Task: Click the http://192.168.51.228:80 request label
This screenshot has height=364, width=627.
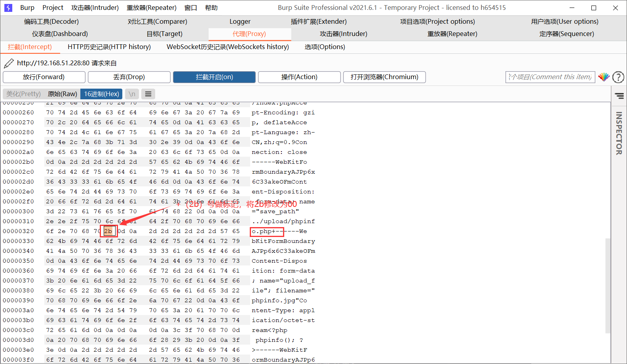Action: click(x=67, y=63)
